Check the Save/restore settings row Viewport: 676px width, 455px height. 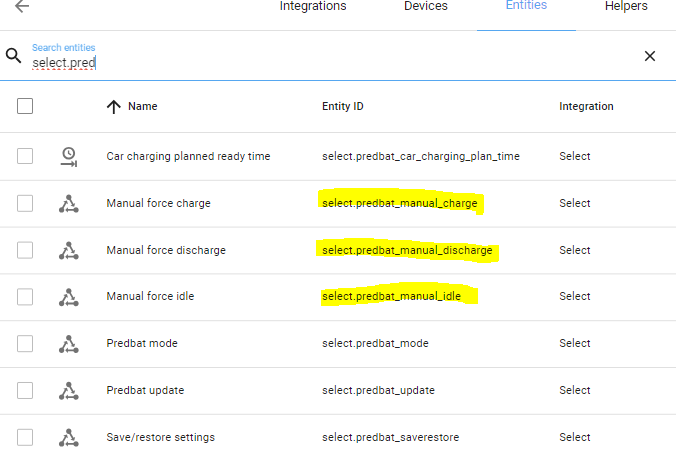25,437
